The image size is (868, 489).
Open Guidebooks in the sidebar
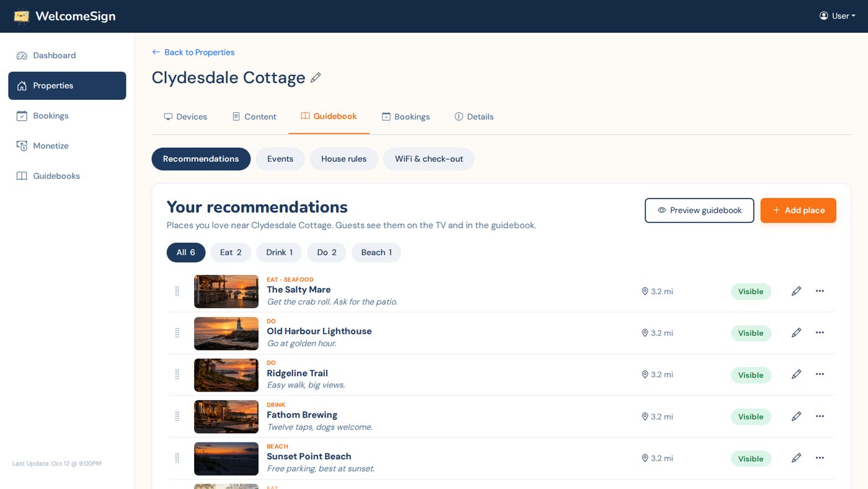click(x=67, y=176)
